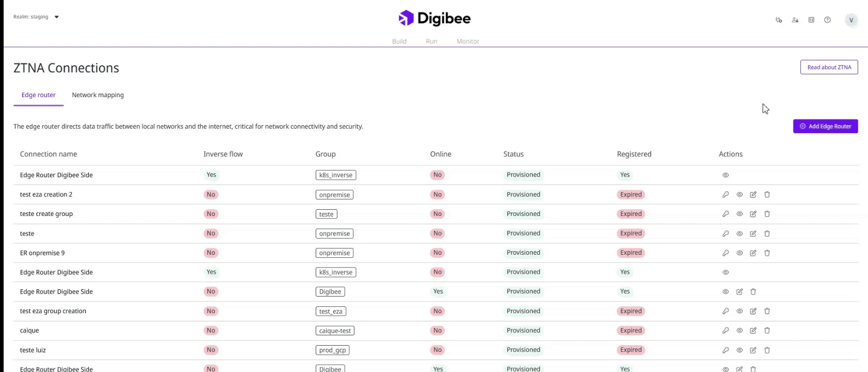The width and height of the screenshot is (868, 372).
Task: Click the Add Edge Router button
Action: point(825,126)
